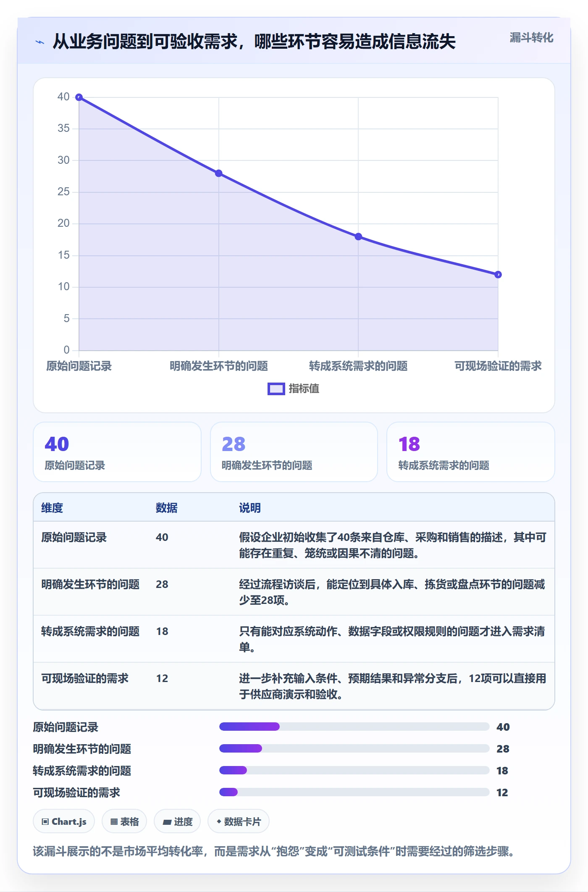The width and height of the screenshot is (588, 892).
Task: Click the y-axis tick label 10
Action: (63, 287)
